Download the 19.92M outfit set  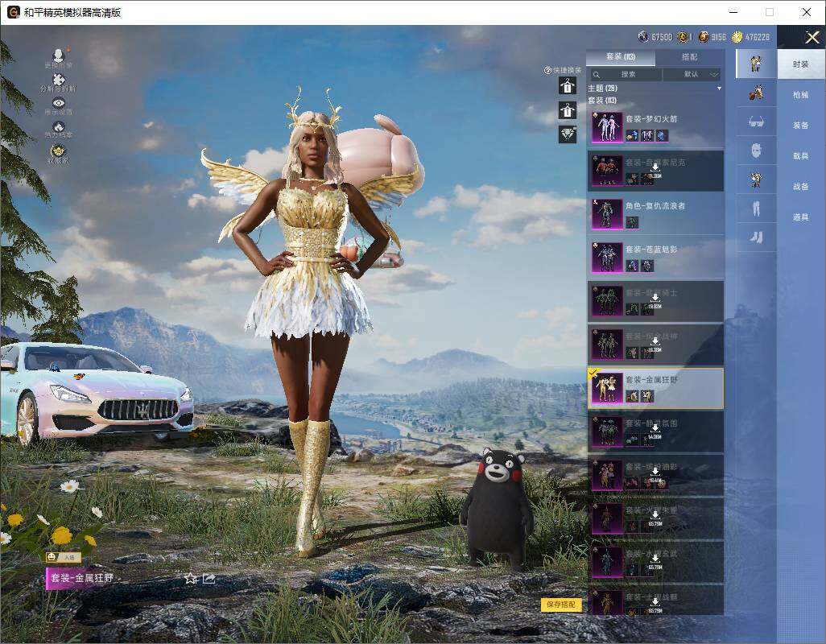[x=655, y=301]
